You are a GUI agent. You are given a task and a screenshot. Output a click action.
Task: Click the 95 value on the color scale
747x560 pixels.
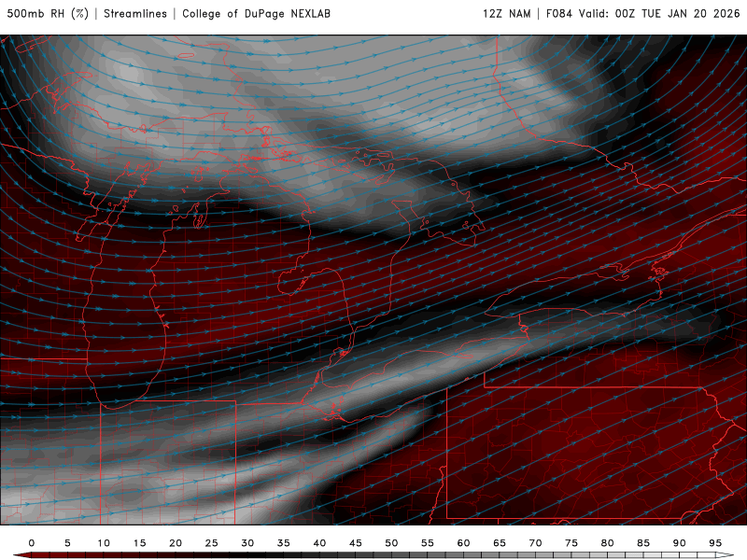click(715, 543)
